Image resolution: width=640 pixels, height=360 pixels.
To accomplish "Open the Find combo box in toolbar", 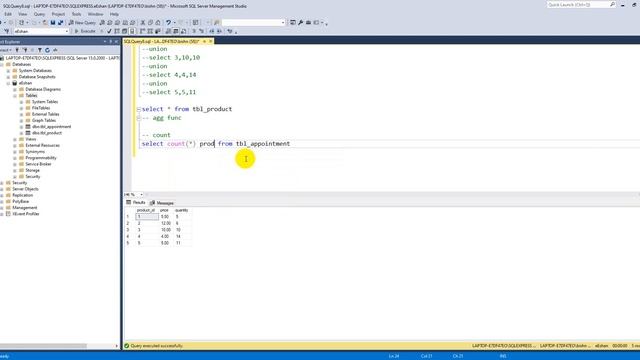I will click(x=253, y=22).
